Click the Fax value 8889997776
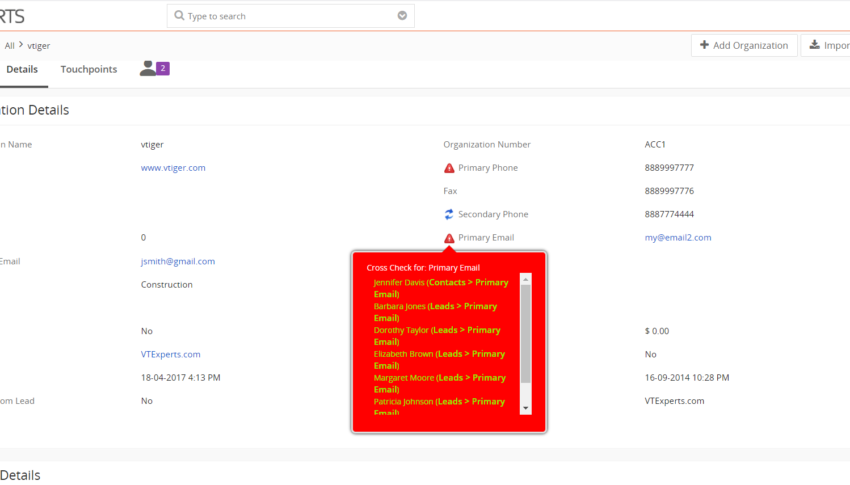The image size is (850, 485). pos(669,191)
